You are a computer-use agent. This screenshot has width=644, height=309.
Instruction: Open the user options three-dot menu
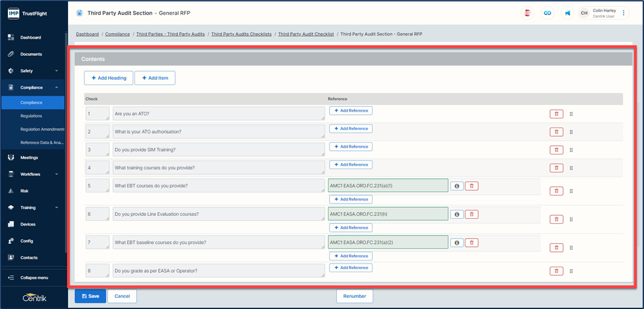[624, 13]
